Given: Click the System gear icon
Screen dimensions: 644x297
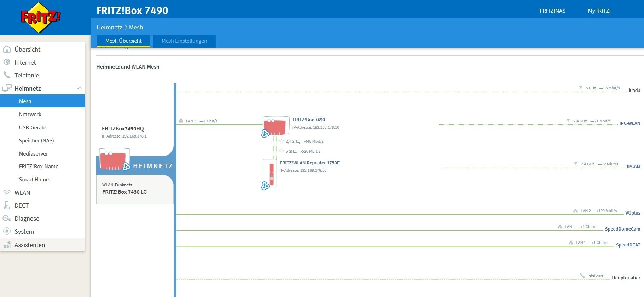Looking at the screenshot, I should 7,231.
